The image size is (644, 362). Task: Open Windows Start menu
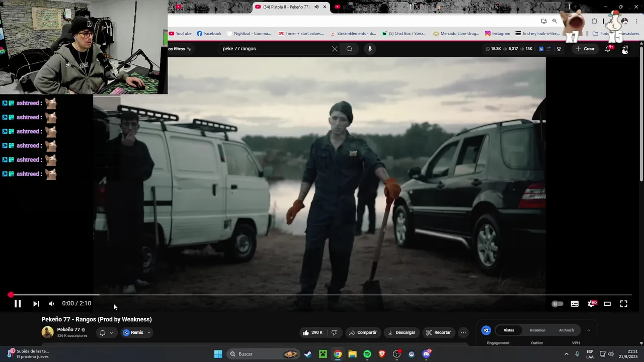click(218, 354)
